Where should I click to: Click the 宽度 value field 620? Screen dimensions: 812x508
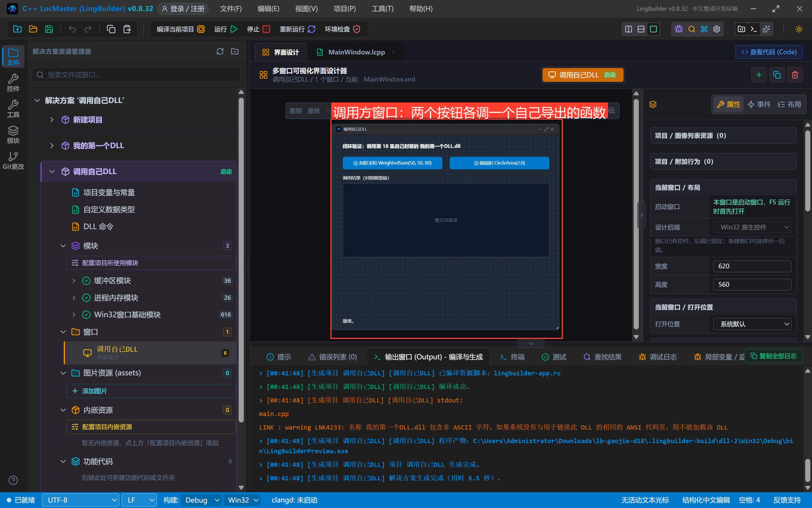click(752, 266)
